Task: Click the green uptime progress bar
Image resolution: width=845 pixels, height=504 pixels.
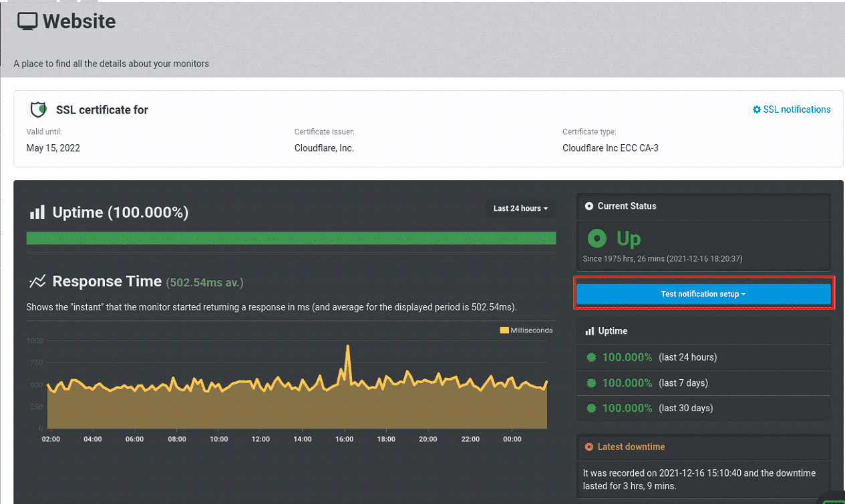Action: click(x=291, y=238)
